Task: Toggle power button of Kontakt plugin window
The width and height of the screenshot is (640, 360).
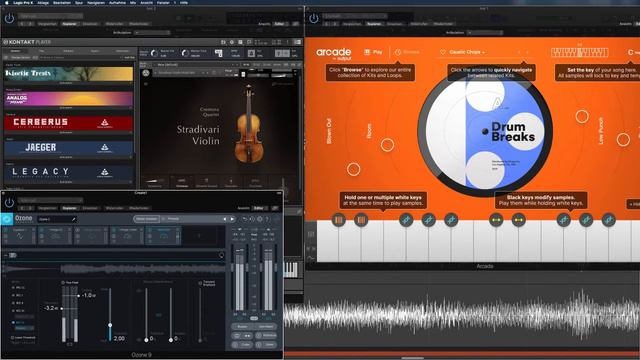Action: (9, 18)
